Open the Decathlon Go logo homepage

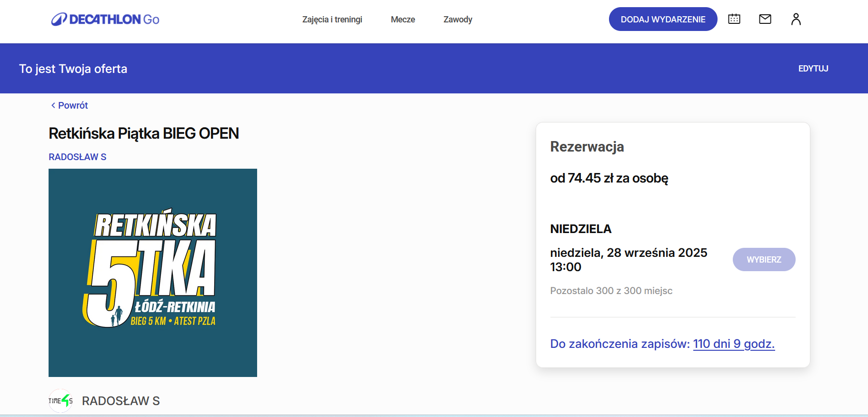pyautogui.click(x=105, y=19)
